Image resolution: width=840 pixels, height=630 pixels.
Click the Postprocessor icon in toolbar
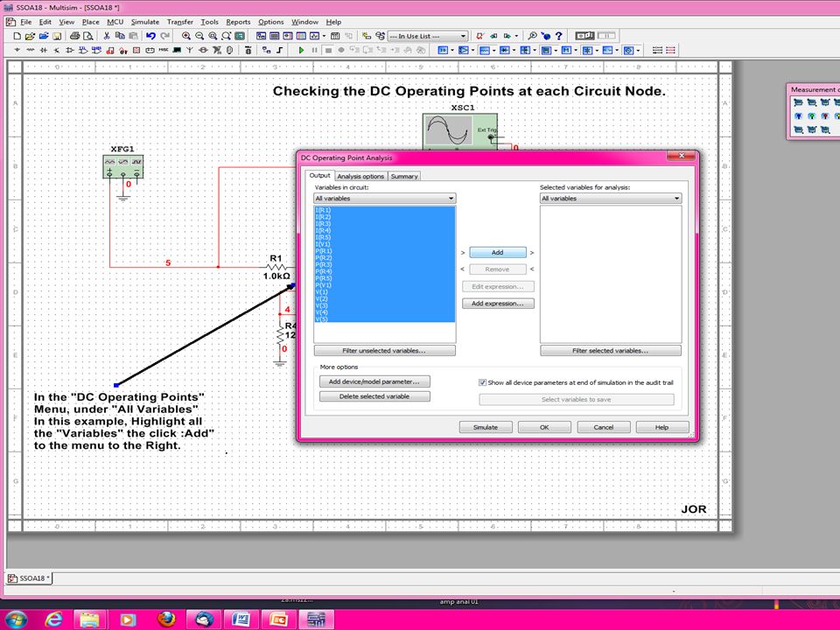(x=335, y=36)
